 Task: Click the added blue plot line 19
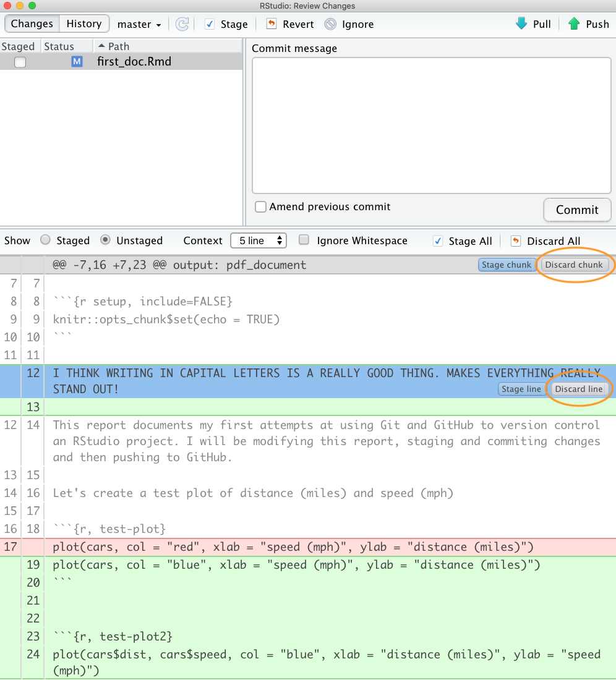click(x=308, y=565)
